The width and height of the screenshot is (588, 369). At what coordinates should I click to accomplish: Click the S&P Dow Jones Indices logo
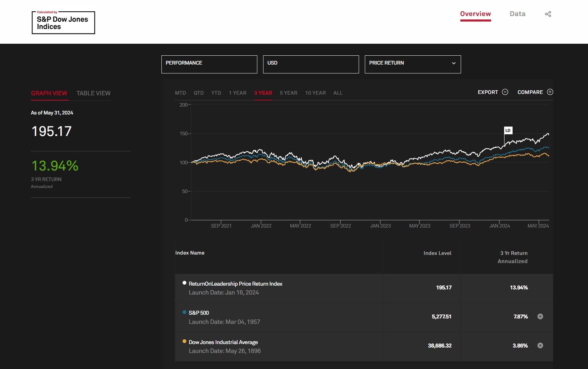click(x=63, y=23)
